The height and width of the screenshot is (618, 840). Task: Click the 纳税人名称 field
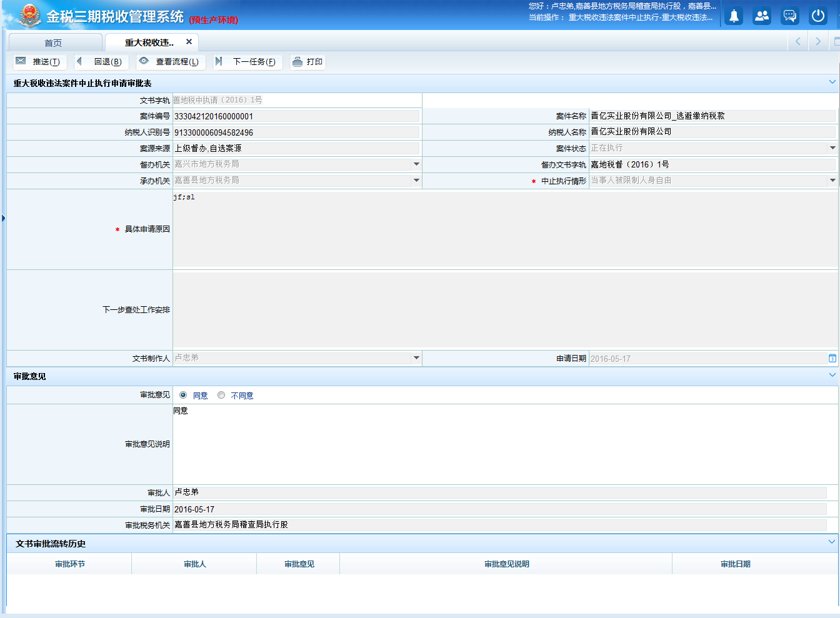click(712, 132)
